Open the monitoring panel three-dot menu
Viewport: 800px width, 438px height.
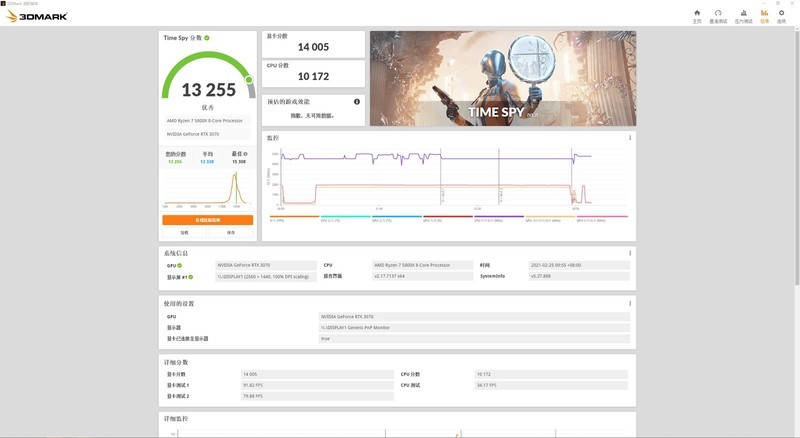(x=629, y=138)
